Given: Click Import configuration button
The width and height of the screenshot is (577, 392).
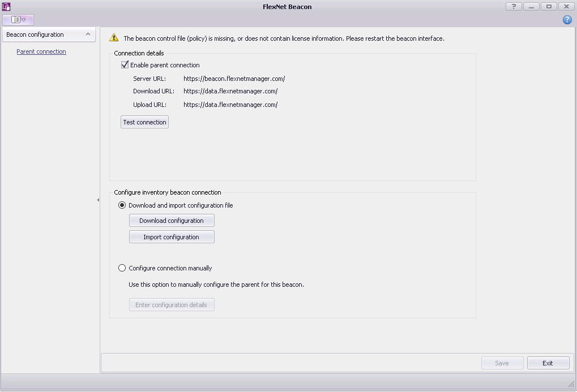Looking at the screenshot, I should click(172, 237).
